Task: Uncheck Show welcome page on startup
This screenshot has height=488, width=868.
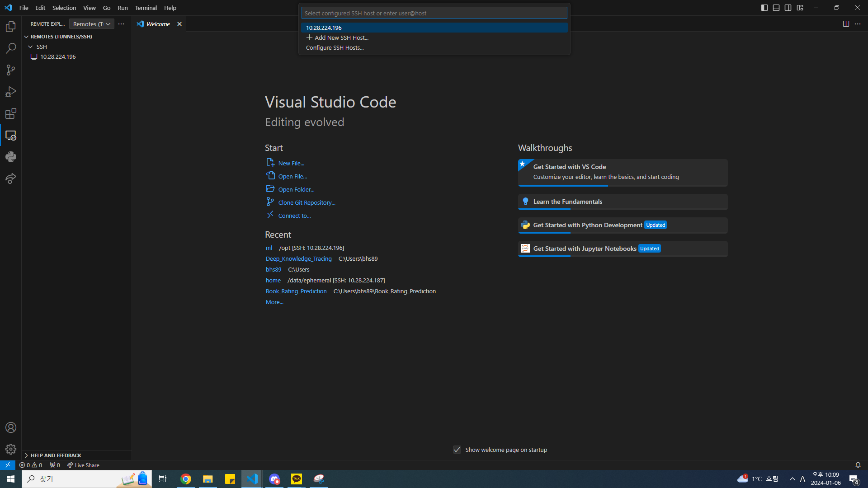Action: 457,450
